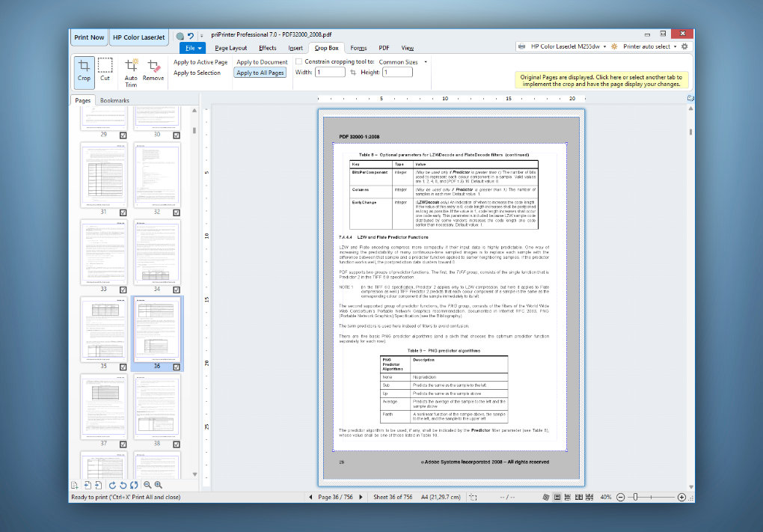Toggle checkbox for page 34 thumbnail
The image size is (763, 532).
click(x=177, y=290)
